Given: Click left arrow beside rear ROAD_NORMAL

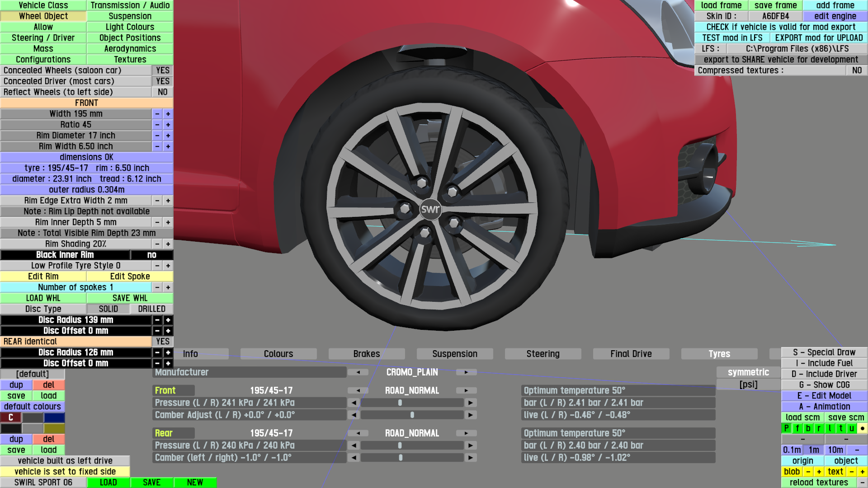Looking at the screenshot, I should point(359,433).
